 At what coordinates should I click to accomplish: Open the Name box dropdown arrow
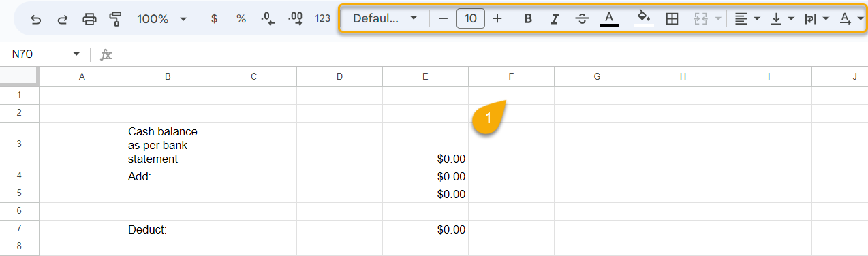[76, 54]
